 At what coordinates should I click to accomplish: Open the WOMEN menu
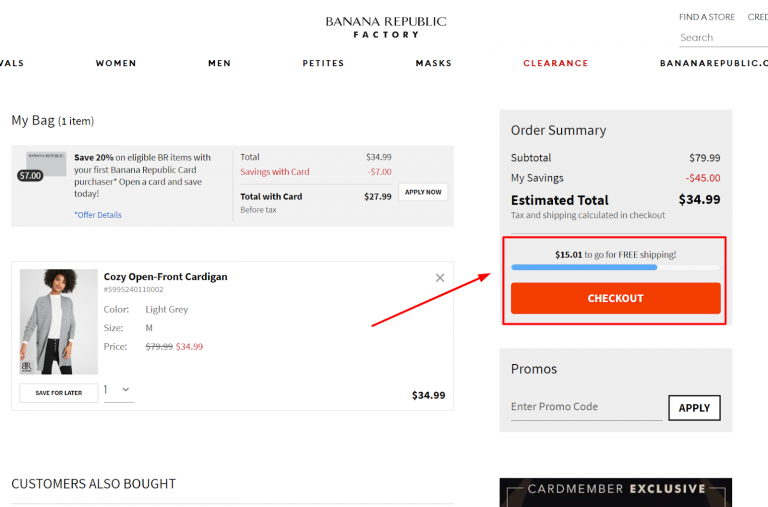(116, 63)
